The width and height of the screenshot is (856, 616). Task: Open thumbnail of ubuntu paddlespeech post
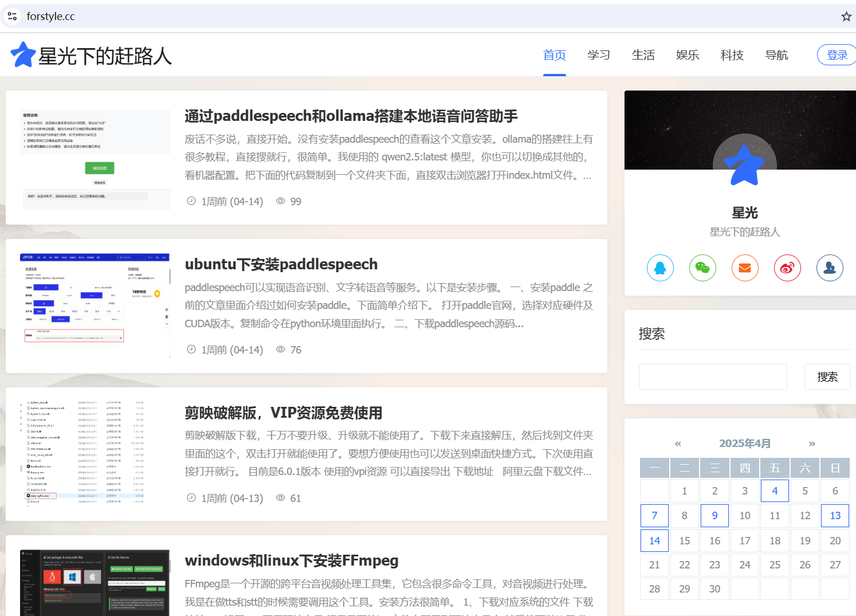tap(95, 306)
